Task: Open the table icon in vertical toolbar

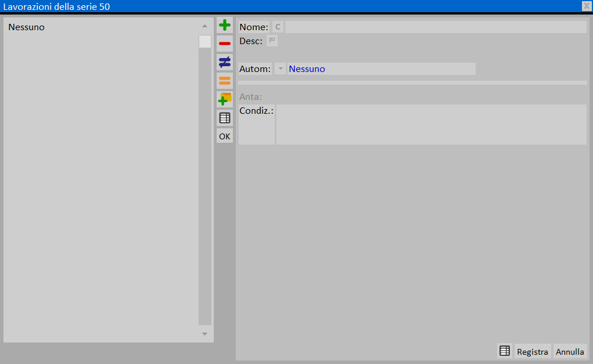Action: [225, 118]
